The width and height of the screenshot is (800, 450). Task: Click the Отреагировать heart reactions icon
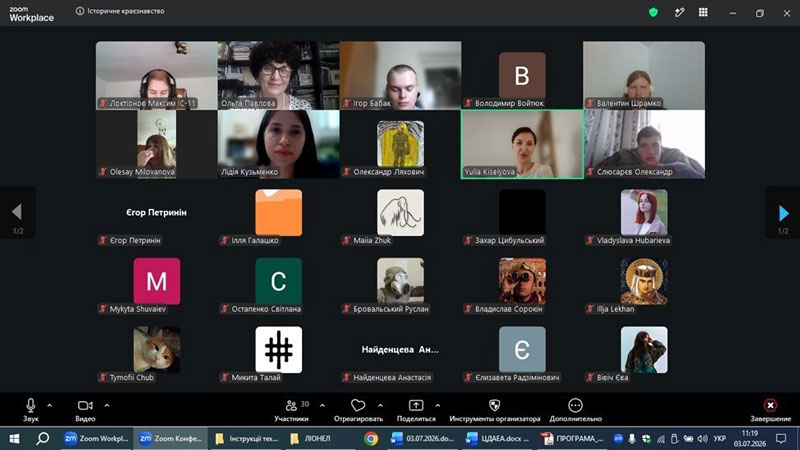click(358, 405)
